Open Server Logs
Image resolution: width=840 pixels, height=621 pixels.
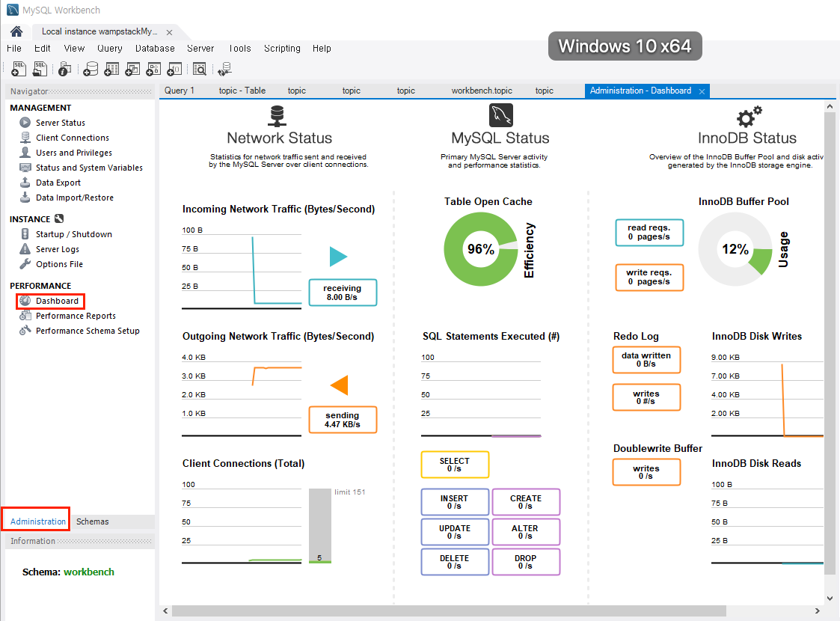58,249
